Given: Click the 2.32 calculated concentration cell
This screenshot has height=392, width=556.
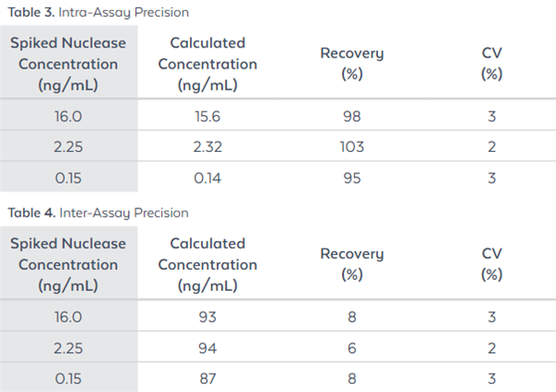Looking at the screenshot, I should pos(208,146).
